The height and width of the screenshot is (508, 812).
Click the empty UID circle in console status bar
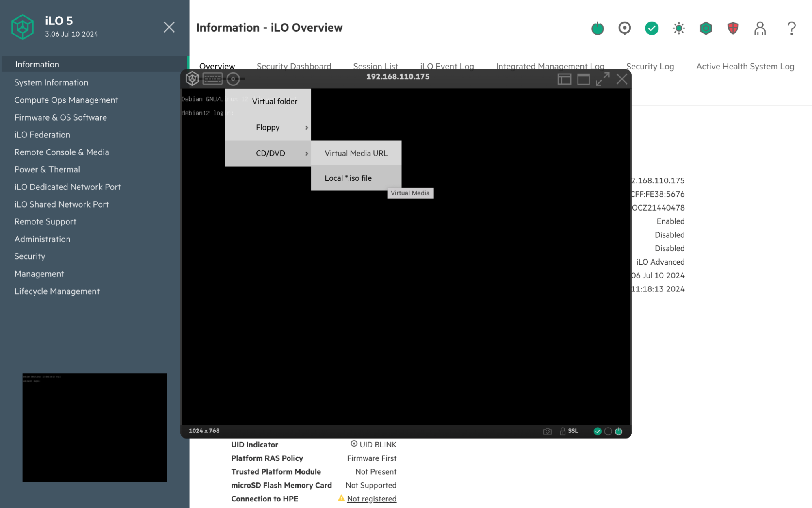tap(608, 431)
